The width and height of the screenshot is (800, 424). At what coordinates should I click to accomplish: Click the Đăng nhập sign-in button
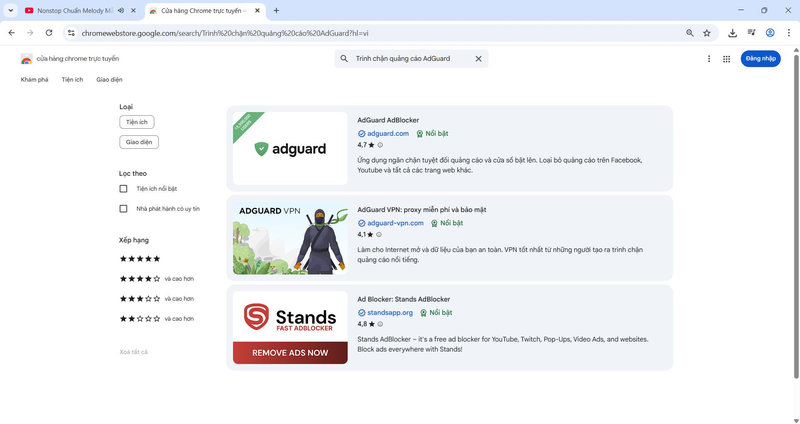[760, 59]
